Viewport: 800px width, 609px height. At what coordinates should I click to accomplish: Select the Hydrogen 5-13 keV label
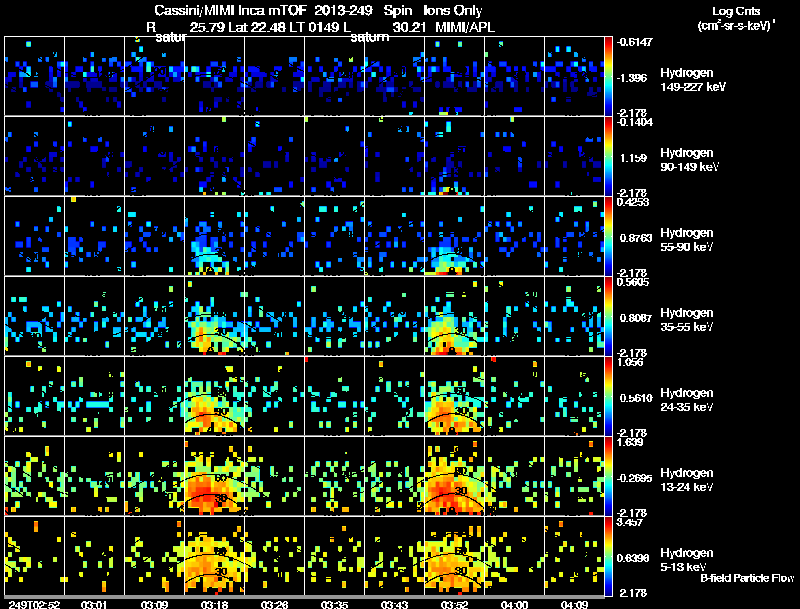pyautogui.click(x=687, y=560)
